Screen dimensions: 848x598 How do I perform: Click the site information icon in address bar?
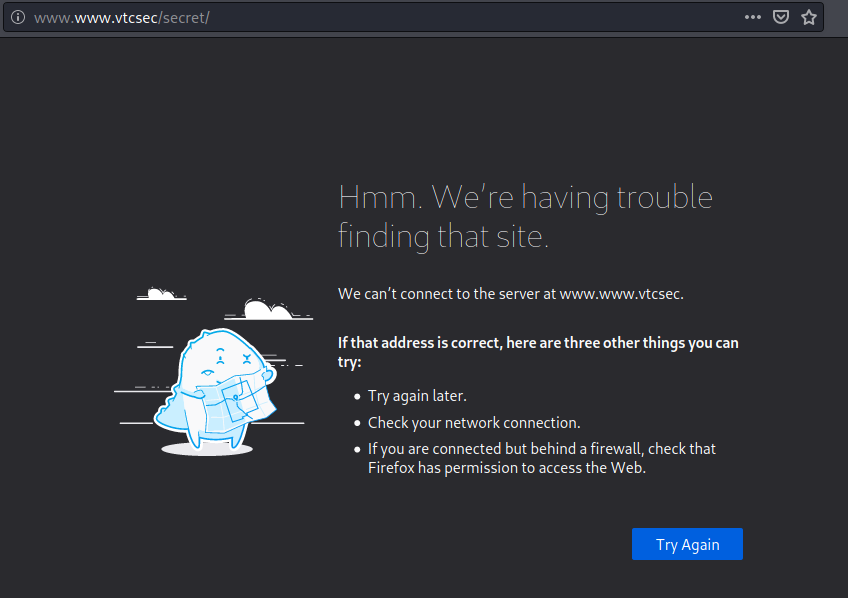click(18, 17)
